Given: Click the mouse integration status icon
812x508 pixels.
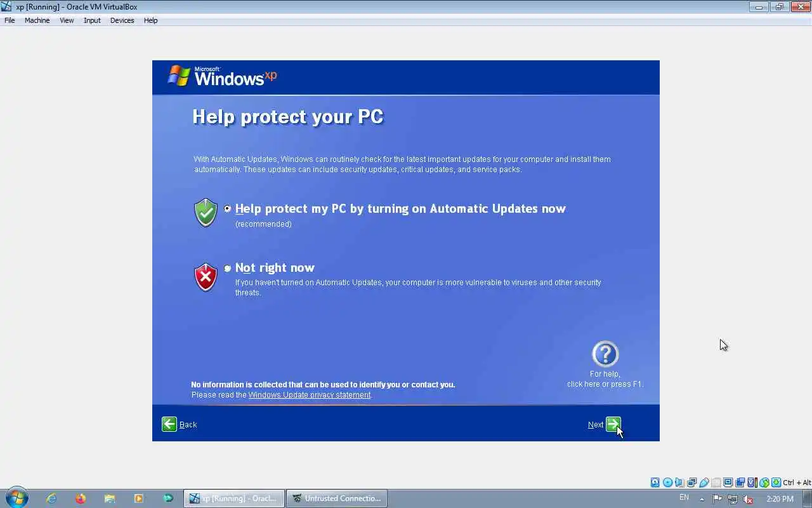Looking at the screenshot, I should [764, 483].
